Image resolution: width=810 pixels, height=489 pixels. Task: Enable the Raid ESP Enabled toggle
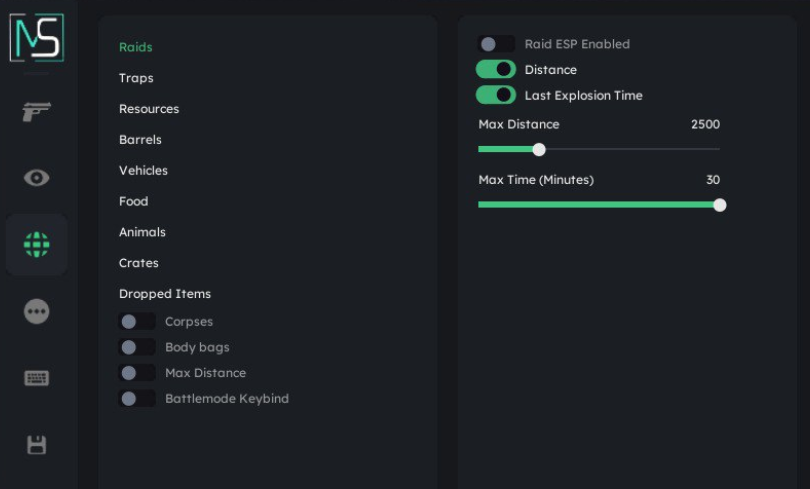click(x=496, y=44)
